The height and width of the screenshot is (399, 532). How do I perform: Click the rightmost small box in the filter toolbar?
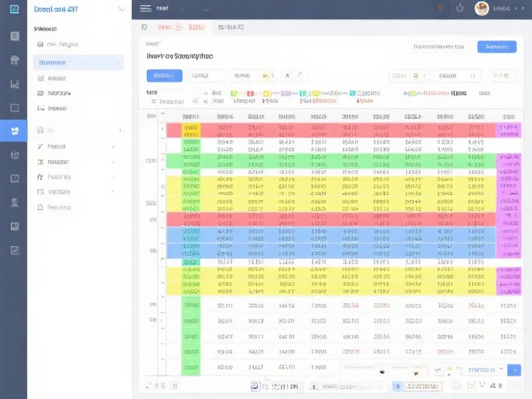503,75
